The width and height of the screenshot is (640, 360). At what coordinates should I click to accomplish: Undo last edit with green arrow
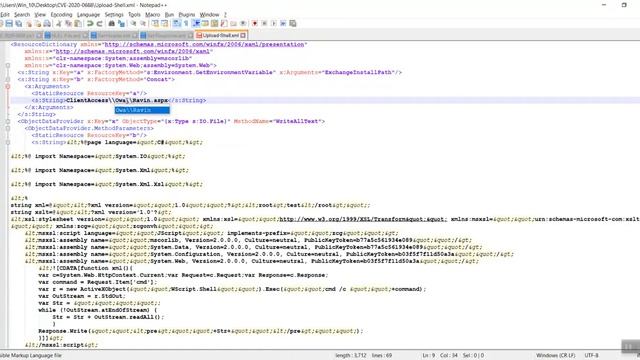pyautogui.click(x=90, y=24)
